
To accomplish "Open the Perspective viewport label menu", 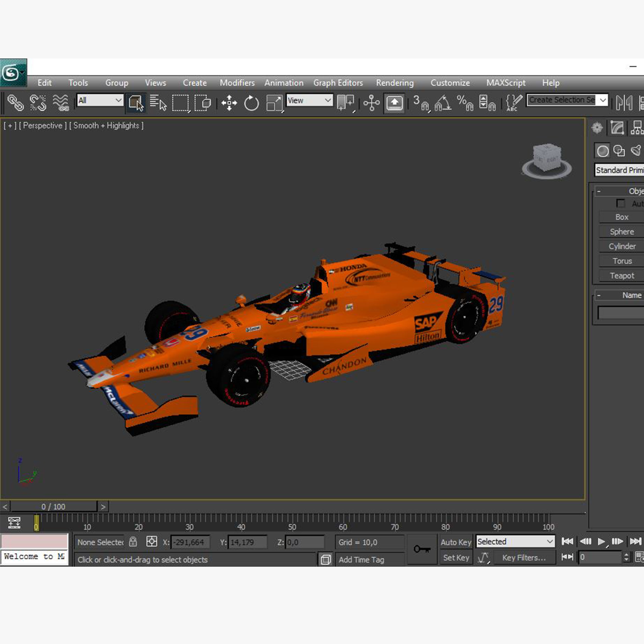I will coord(43,126).
